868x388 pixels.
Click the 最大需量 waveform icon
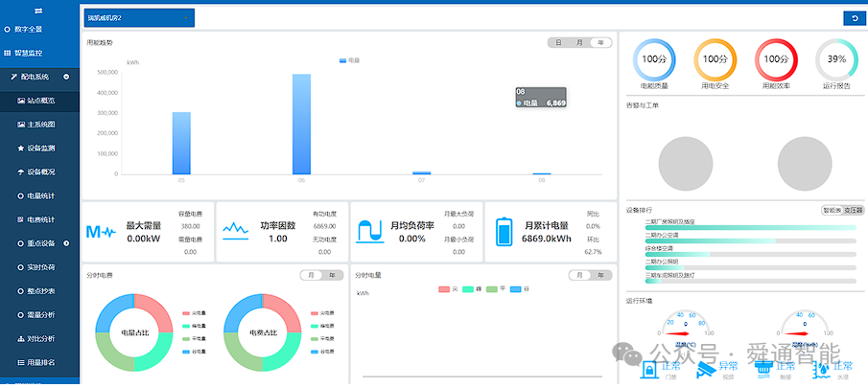pyautogui.click(x=101, y=232)
